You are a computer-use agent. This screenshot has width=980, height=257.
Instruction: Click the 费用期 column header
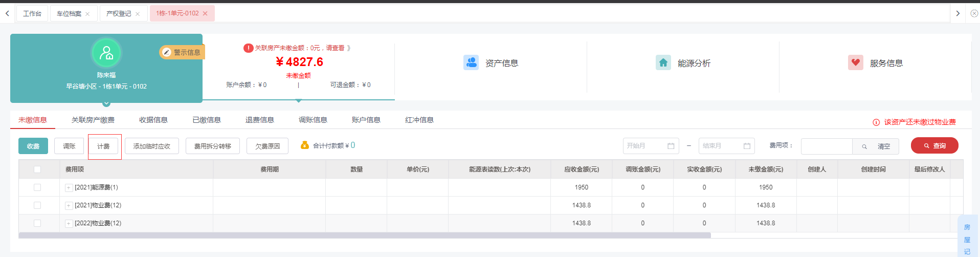pyautogui.click(x=270, y=169)
